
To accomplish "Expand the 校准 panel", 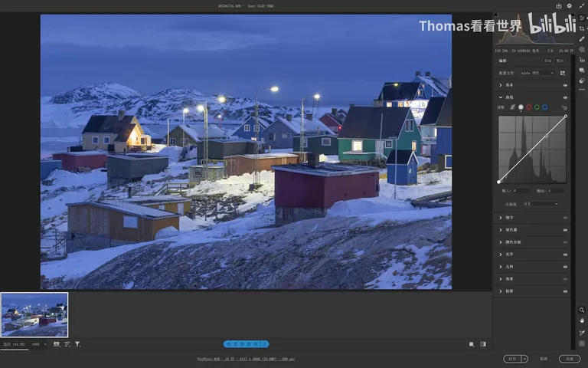I will click(501, 291).
